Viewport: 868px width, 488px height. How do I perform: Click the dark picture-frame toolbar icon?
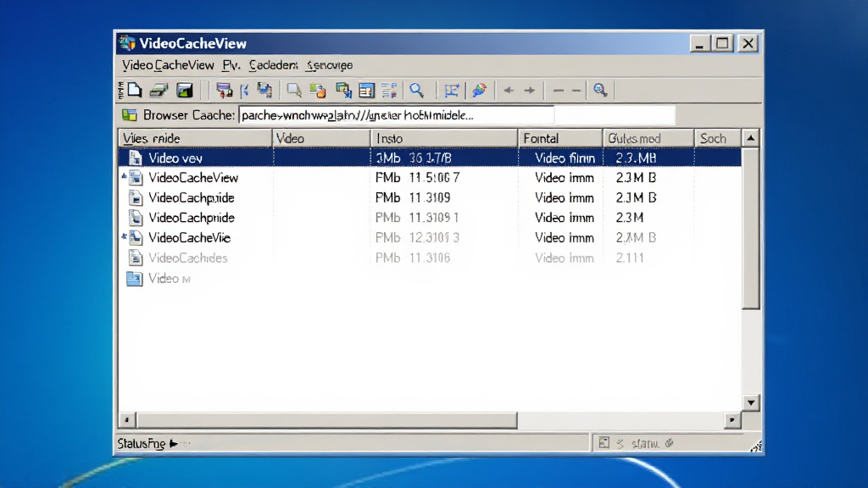coord(184,90)
